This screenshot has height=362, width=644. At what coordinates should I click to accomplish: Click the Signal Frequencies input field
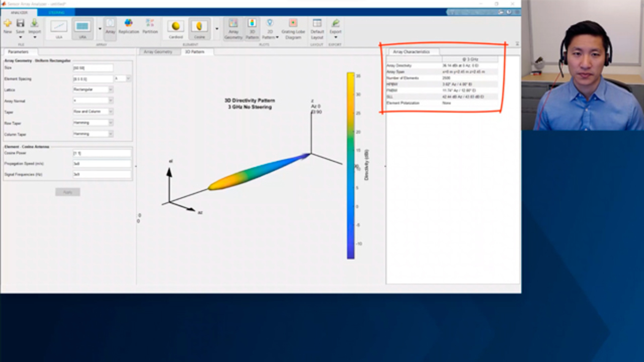102,174
